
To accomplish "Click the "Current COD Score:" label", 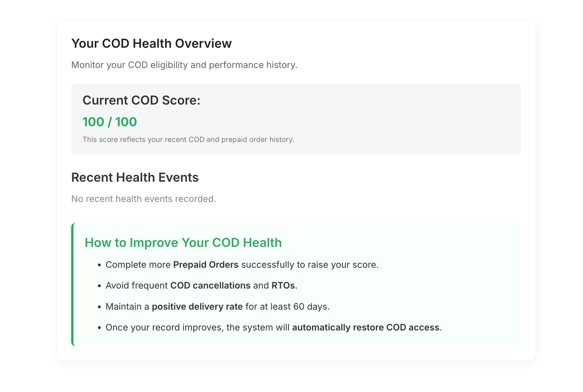I will point(141,100).
